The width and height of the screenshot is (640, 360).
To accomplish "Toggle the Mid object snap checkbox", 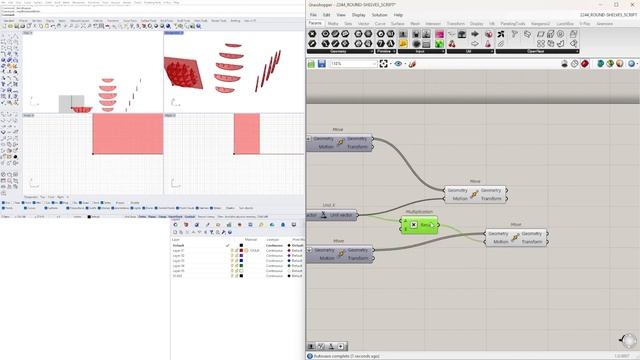I will pyautogui.click(x=34, y=202).
